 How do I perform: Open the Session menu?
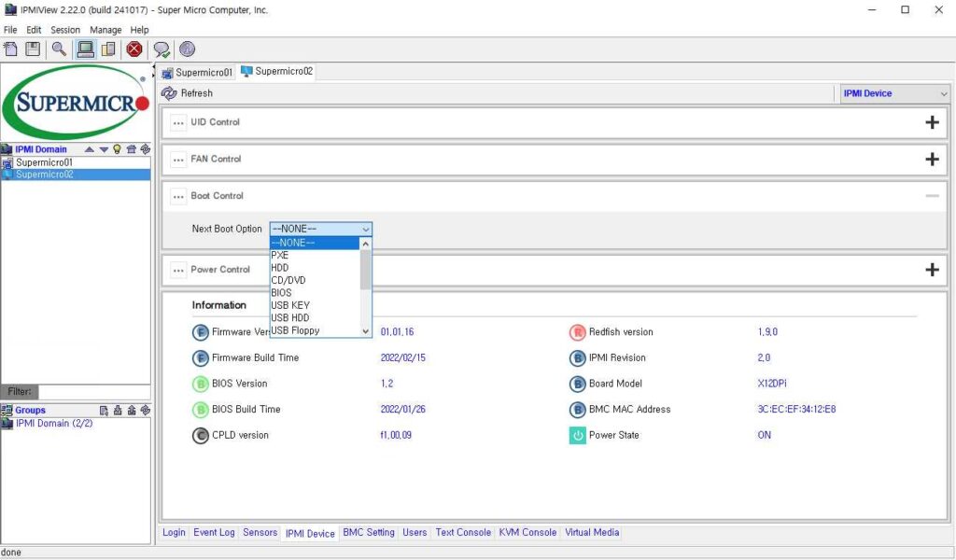pyautogui.click(x=65, y=30)
